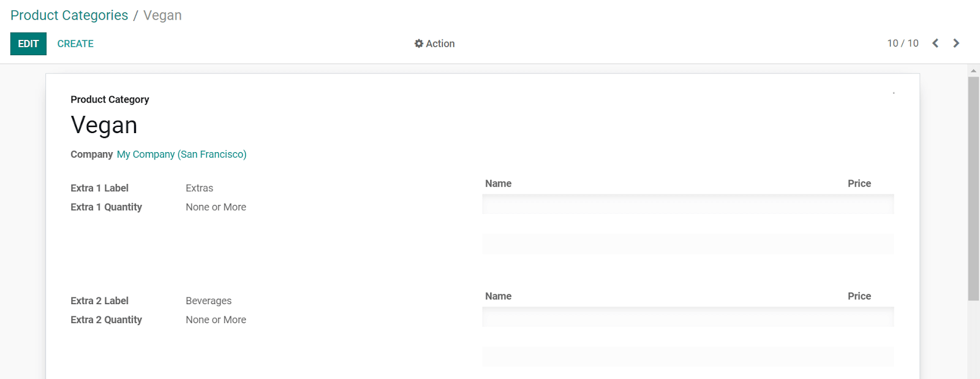Click Name column header in Beverages table
The image size is (980, 379).
pos(499,296)
